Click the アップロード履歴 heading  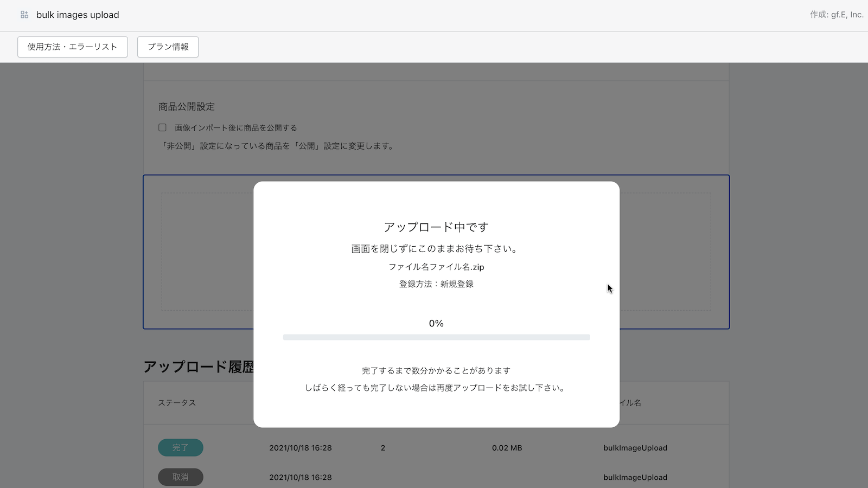[x=199, y=367]
